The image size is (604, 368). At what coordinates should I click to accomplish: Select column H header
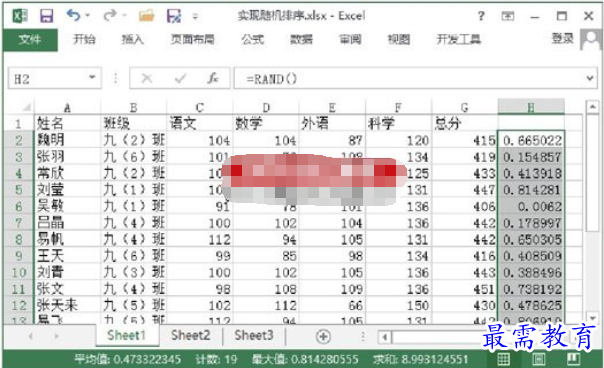[531, 107]
